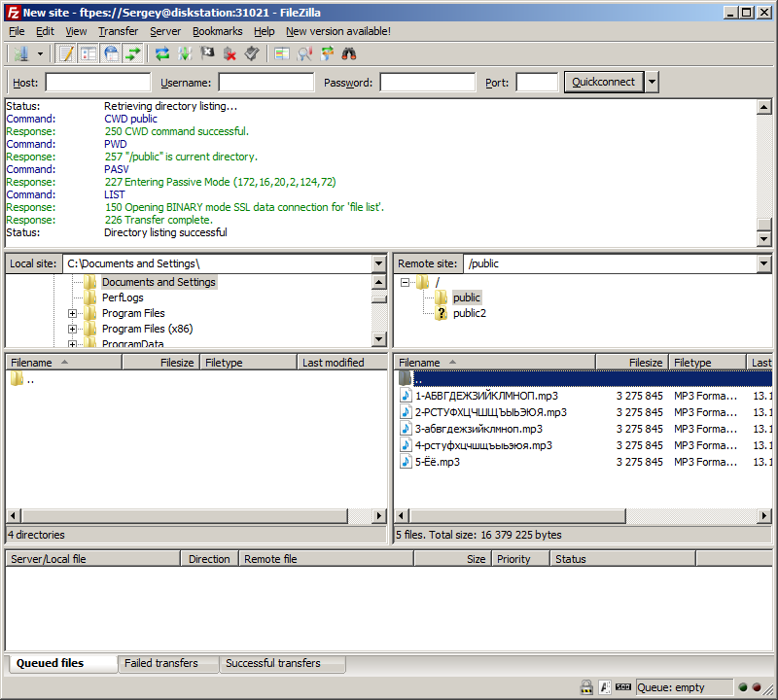Toggle the local directory tree display

[88, 53]
